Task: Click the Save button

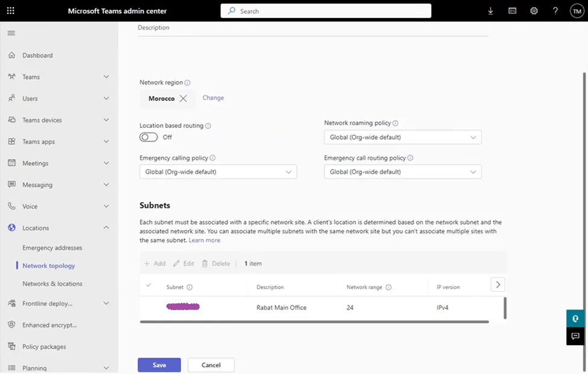Action: pos(159,365)
